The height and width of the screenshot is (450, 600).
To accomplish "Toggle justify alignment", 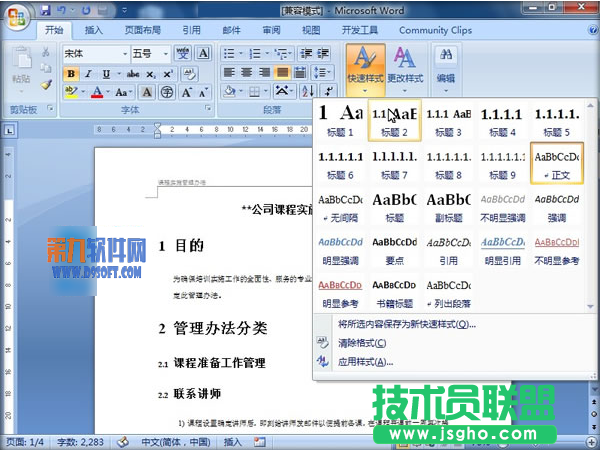I will [282, 72].
